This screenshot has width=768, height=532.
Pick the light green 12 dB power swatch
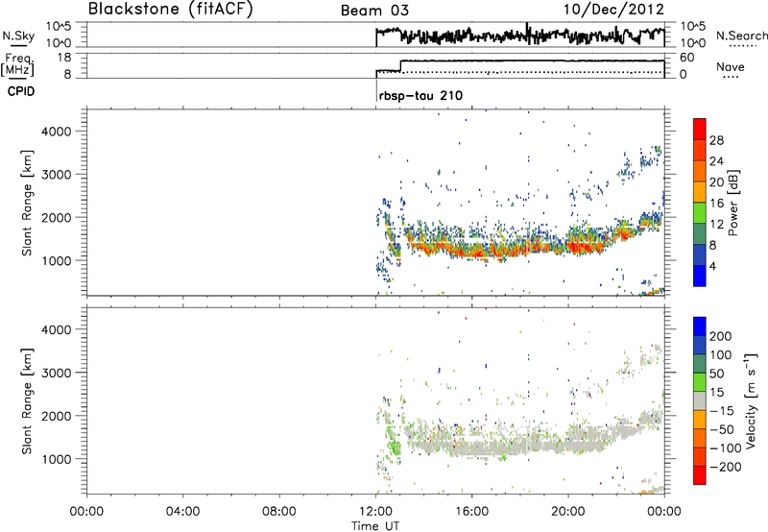[x=700, y=212]
